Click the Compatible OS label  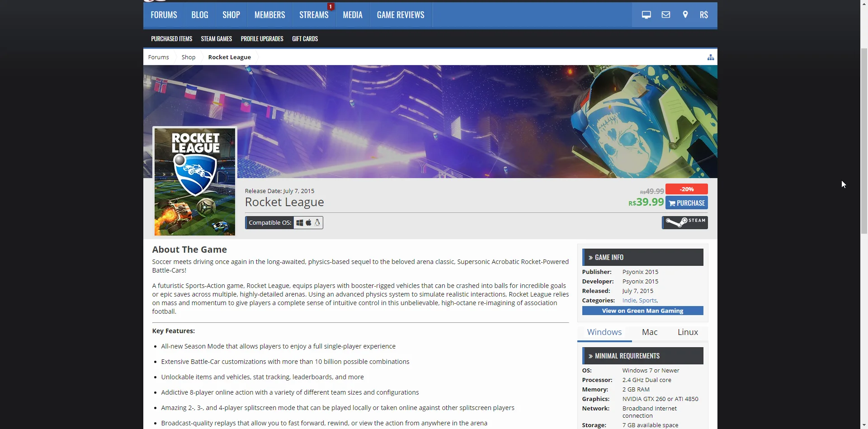click(x=270, y=222)
